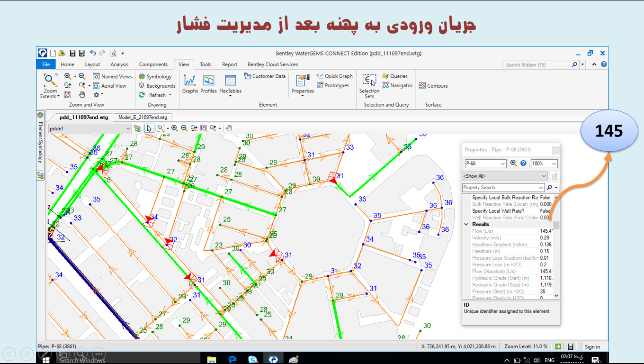644x364 pixels.
Task: Expand the Refresh dropdown arrow
Action: pyautogui.click(x=170, y=95)
